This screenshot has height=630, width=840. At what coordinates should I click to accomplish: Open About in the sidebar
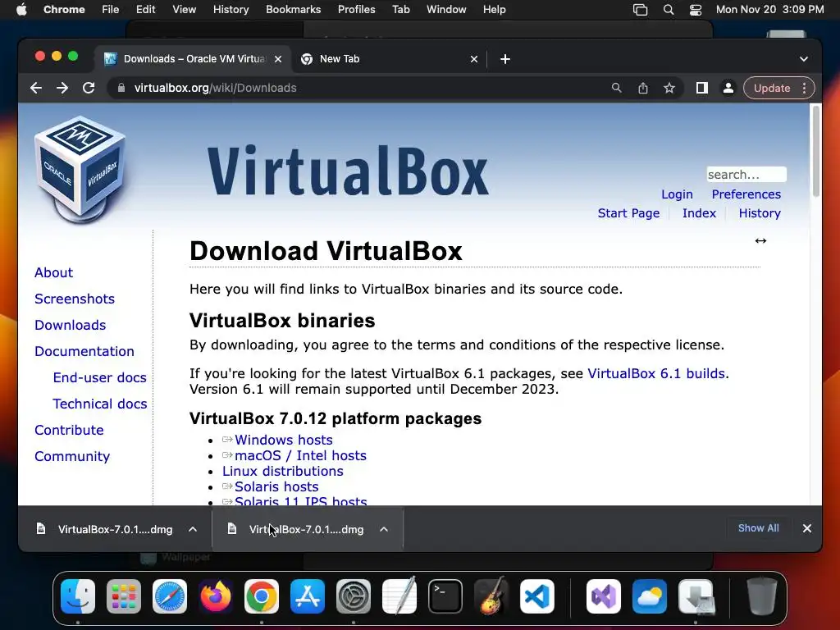click(53, 272)
